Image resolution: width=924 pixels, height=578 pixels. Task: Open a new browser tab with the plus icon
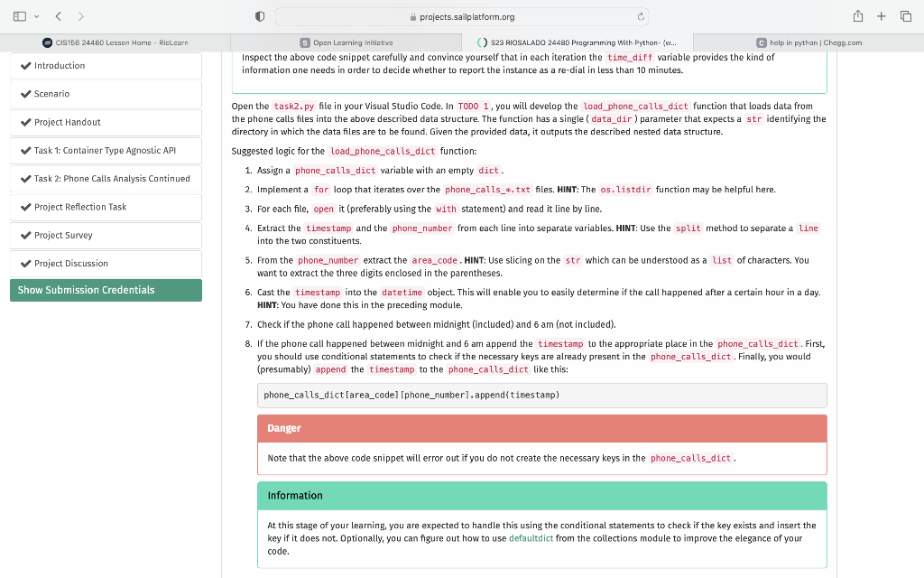(x=882, y=15)
